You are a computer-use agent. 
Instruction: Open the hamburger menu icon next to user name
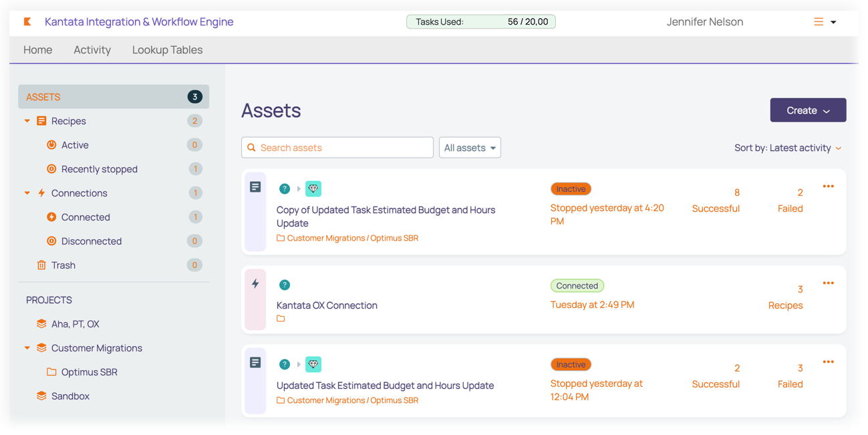pos(819,22)
